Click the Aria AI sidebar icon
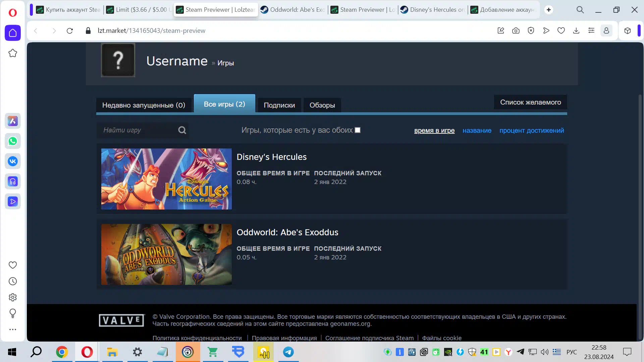 point(13,121)
